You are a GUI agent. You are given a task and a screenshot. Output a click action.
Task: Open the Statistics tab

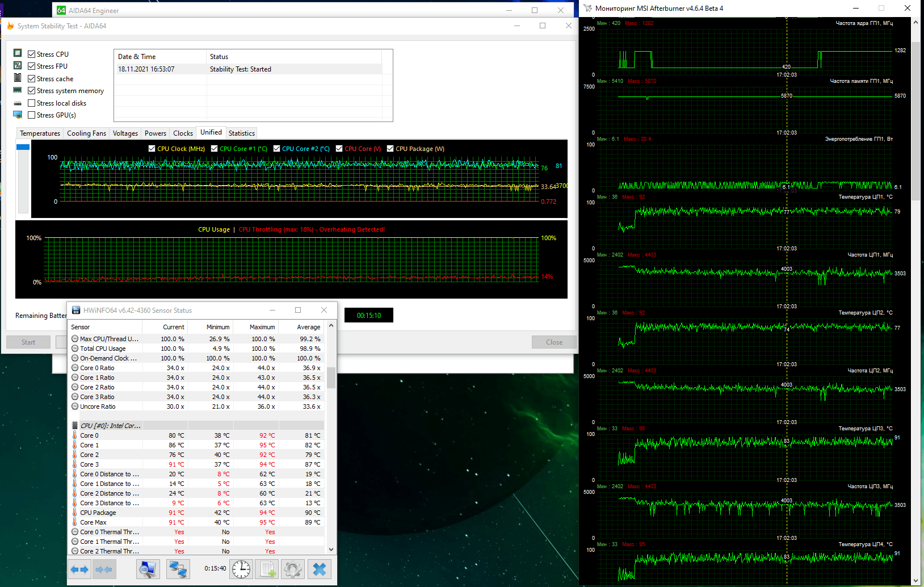tap(241, 133)
